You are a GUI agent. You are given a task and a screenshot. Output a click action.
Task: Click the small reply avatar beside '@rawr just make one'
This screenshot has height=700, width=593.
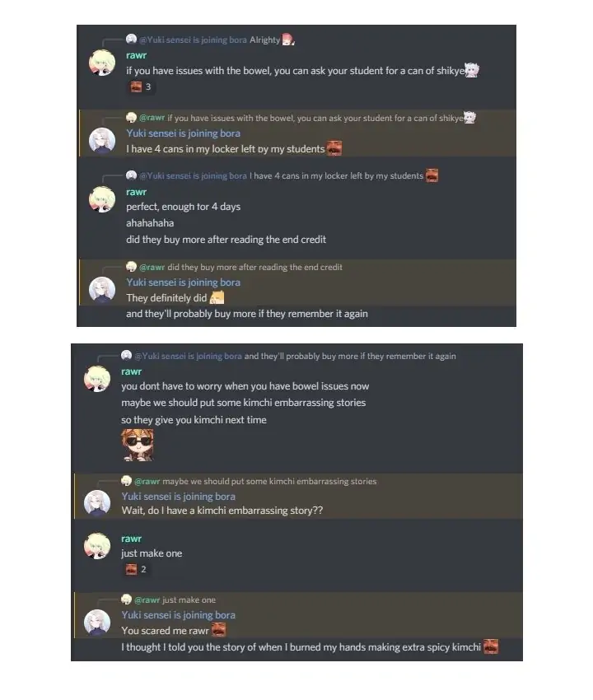[x=126, y=599]
